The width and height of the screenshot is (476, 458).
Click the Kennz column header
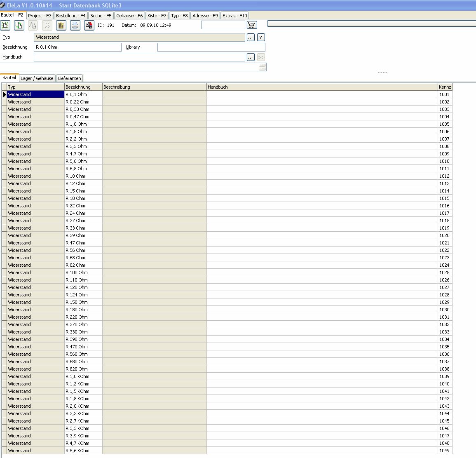[445, 87]
